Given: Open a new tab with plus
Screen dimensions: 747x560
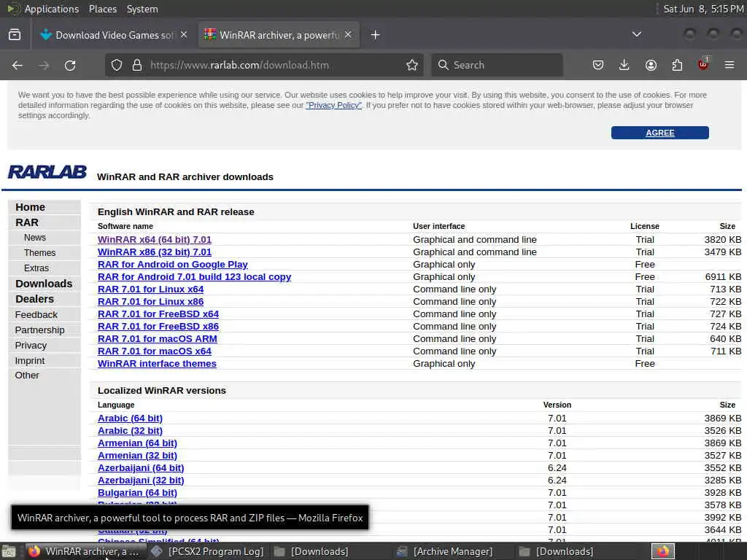Looking at the screenshot, I should [x=375, y=35].
